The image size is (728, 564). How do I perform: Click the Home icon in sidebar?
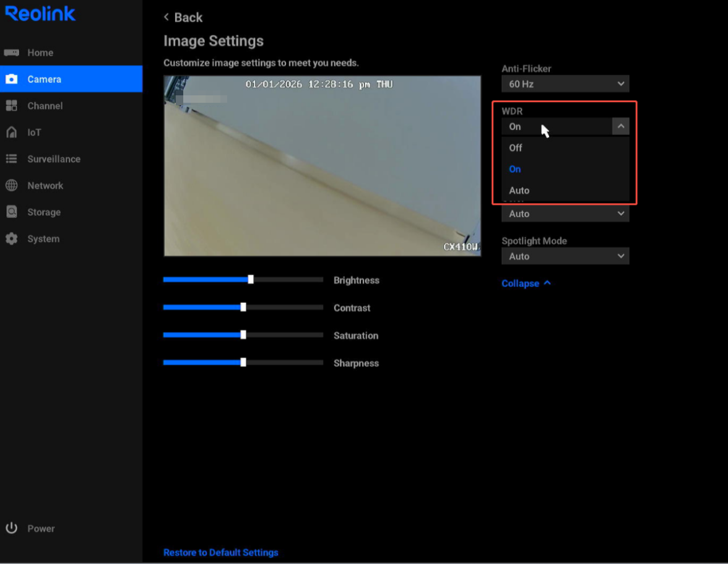pyautogui.click(x=12, y=53)
